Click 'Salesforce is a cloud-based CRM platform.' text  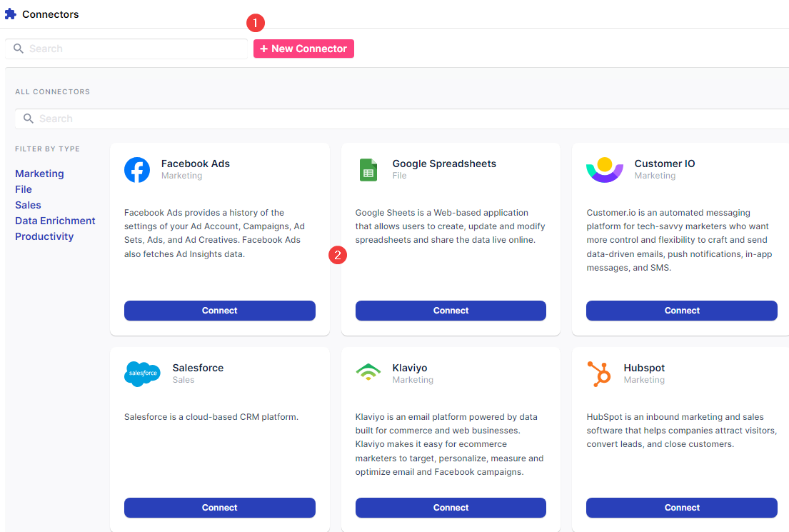(x=211, y=417)
